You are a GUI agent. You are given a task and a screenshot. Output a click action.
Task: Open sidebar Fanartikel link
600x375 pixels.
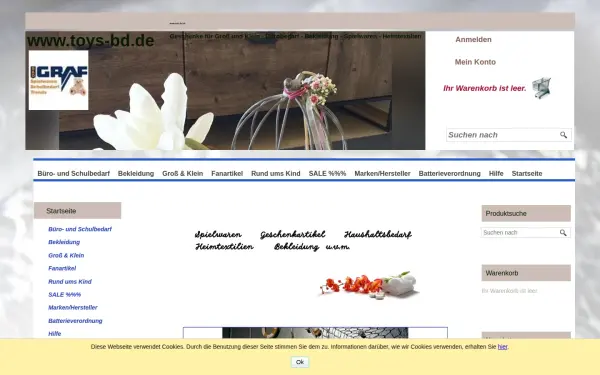click(62, 268)
